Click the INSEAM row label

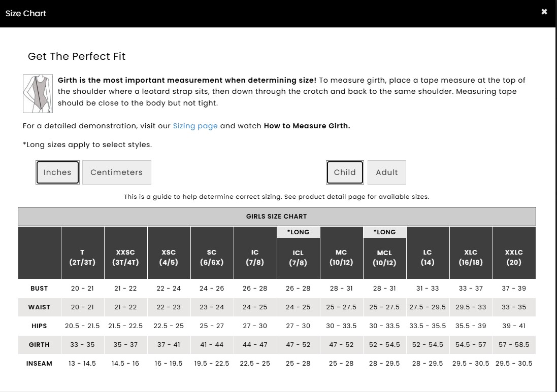[39, 364]
